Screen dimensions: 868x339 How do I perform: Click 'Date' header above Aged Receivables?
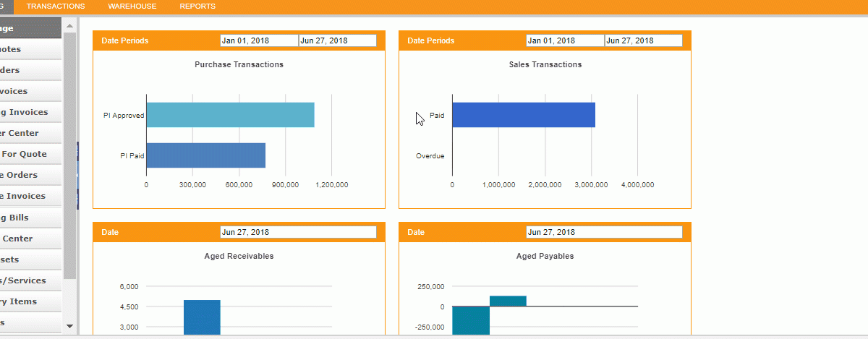(x=110, y=232)
